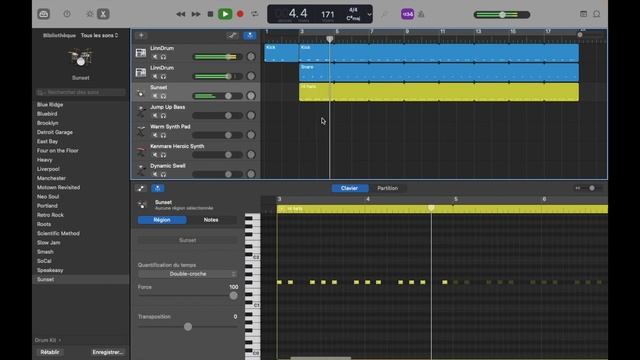The image size is (640, 360).
Task: Change the C#maj key signature in LCD
Action: click(x=353, y=18)
